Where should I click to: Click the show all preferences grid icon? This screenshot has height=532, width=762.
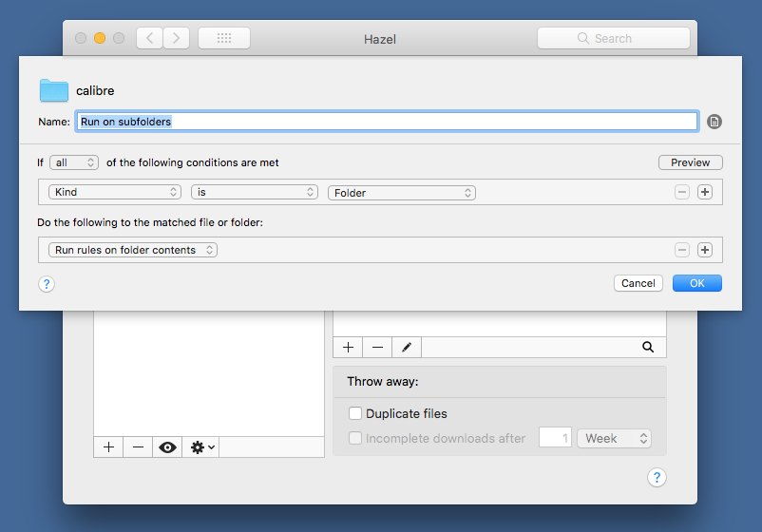[224, 38]
